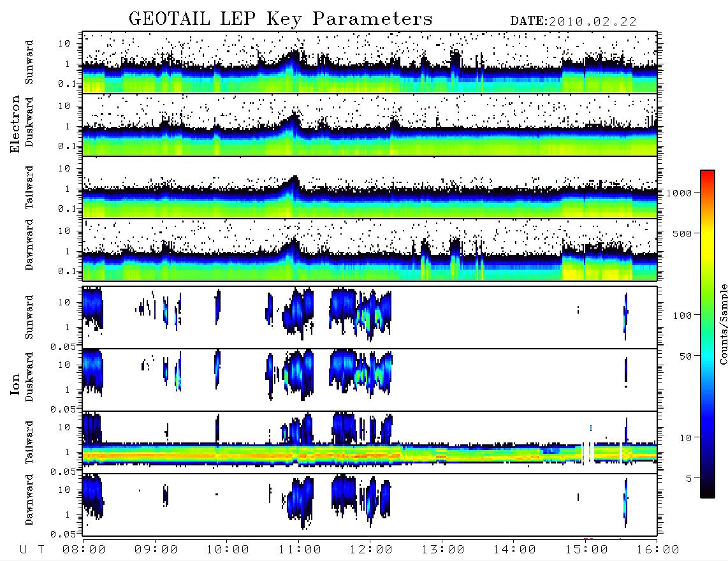
Task: Click the Ion "Sunward" panel label
Action: 29,317
